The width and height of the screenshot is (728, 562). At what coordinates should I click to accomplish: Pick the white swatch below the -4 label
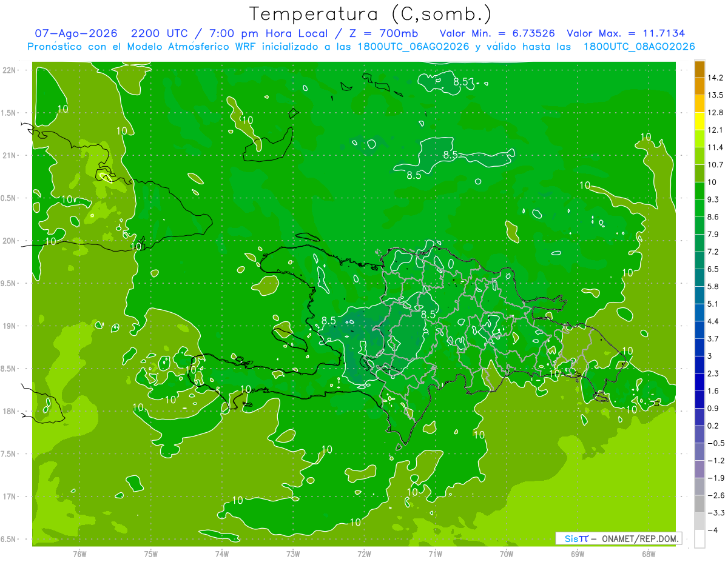[x=699, y=539]
